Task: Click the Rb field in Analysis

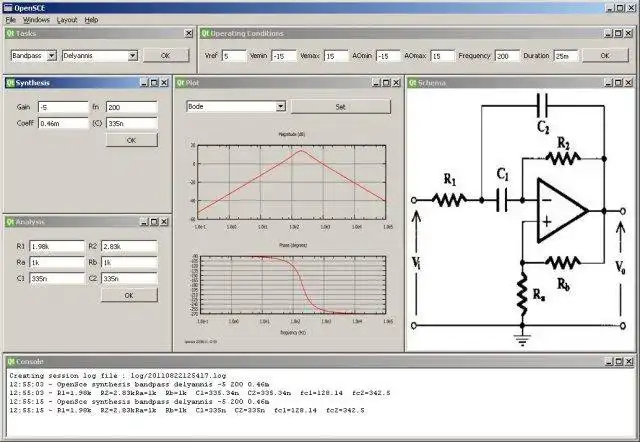Action: tap(129, 262)
